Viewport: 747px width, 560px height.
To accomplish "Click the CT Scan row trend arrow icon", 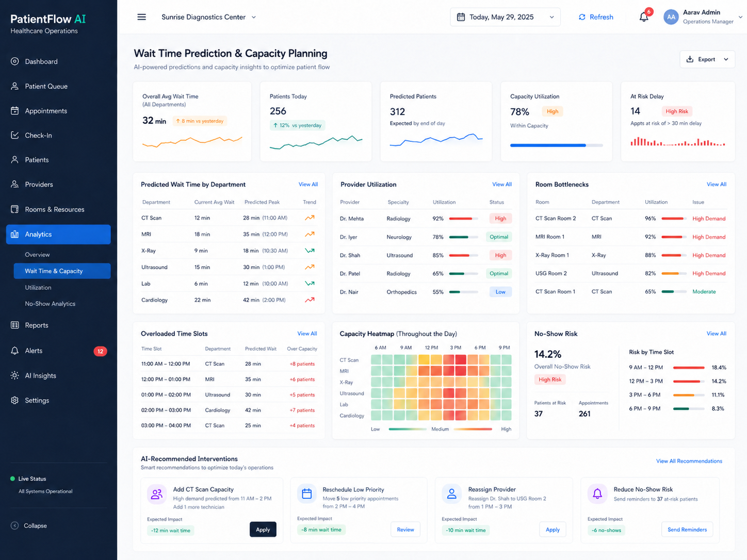I will tap(310, 218).
